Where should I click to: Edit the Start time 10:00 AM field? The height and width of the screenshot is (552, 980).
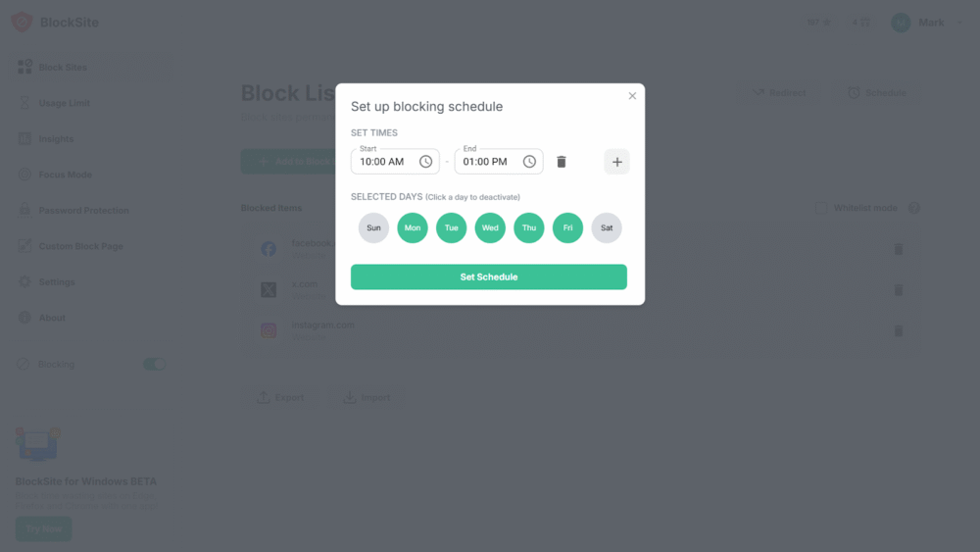tap(383, 162)
